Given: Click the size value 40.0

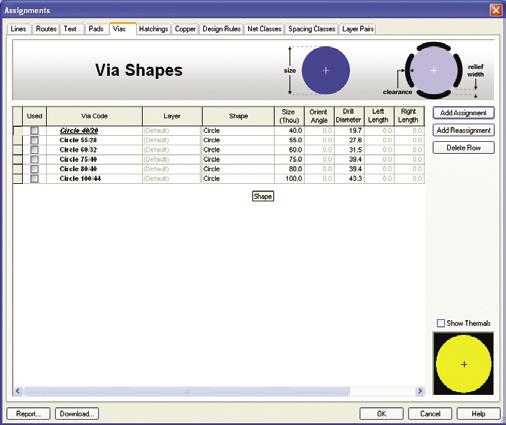Looking at the screenshot, I should [289, 131].
